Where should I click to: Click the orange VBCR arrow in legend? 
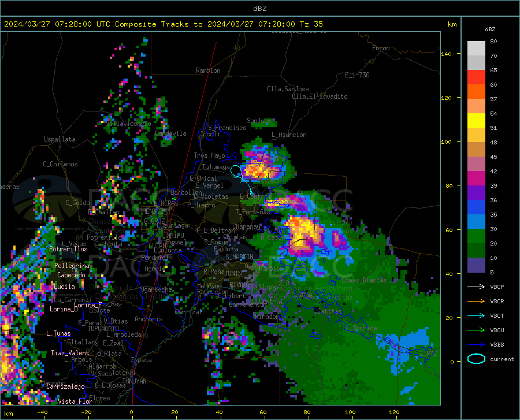[476, 302]
